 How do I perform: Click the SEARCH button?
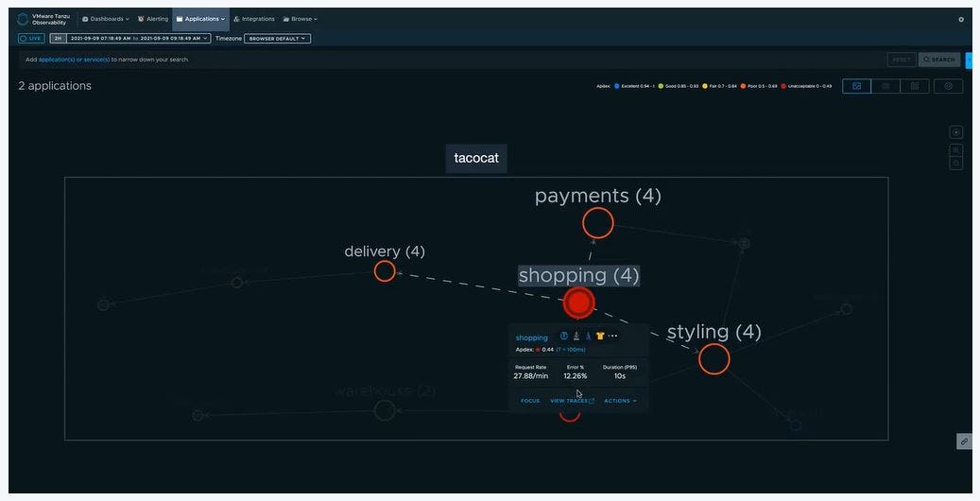click(x=939, y=60)
